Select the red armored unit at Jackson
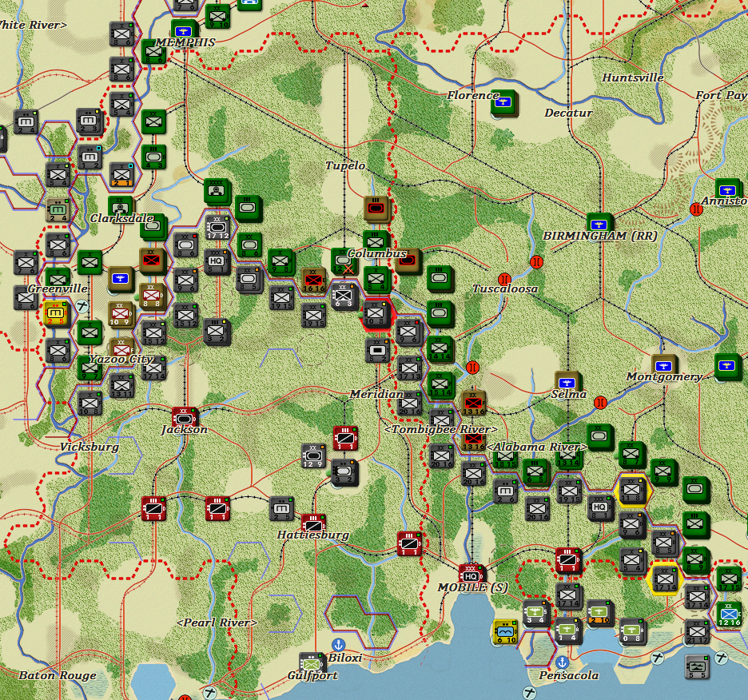 [x=184, y=418]
